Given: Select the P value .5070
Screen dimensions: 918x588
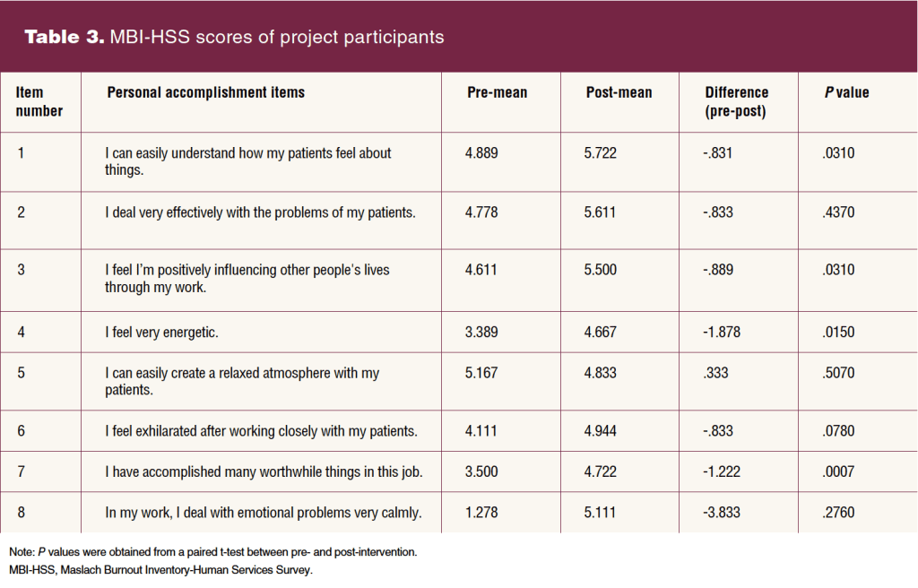Looking at the screenshot, I should coord(838,374).
